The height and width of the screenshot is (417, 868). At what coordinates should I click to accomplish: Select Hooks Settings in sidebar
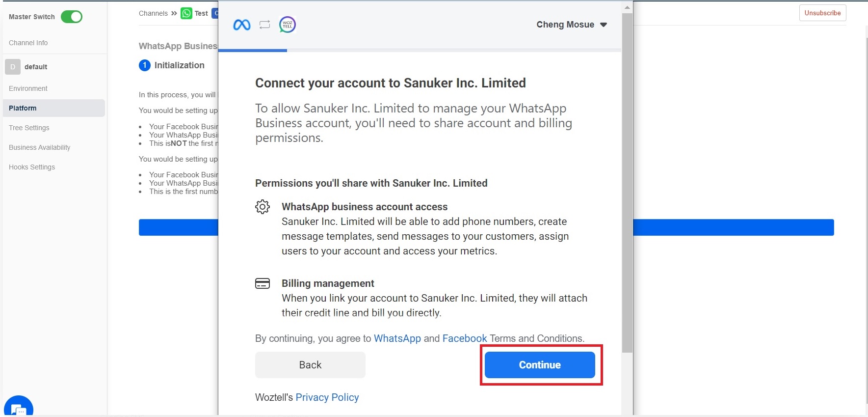(x=32, y=167)
